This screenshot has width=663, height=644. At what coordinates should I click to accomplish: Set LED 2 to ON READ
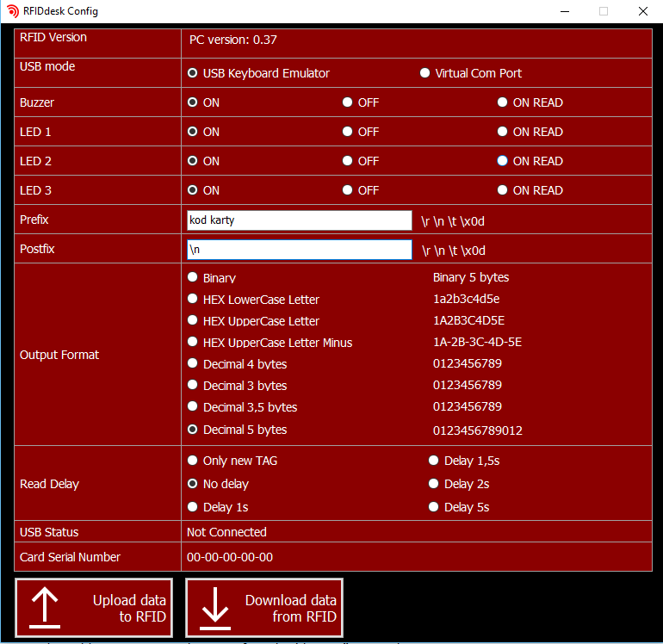point(503,161)
